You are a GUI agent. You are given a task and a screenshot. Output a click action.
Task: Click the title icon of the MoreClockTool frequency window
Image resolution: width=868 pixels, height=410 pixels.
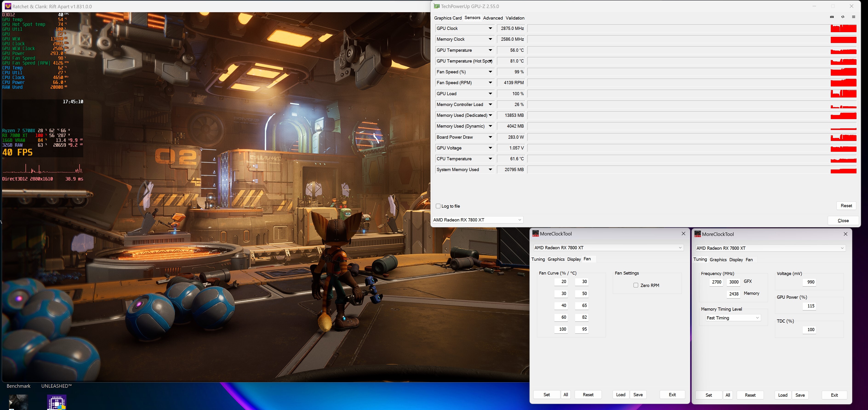click(697, 234)
